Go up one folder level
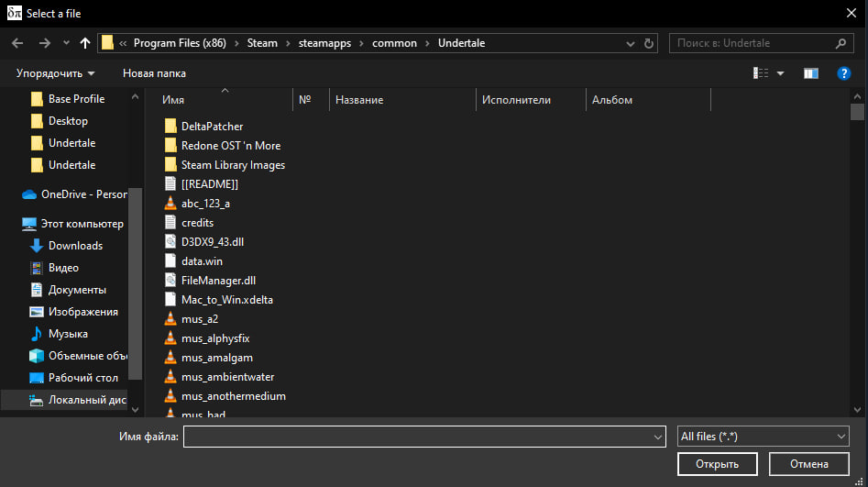The width and height of the screenshot is (868, 487). (84, 43)
